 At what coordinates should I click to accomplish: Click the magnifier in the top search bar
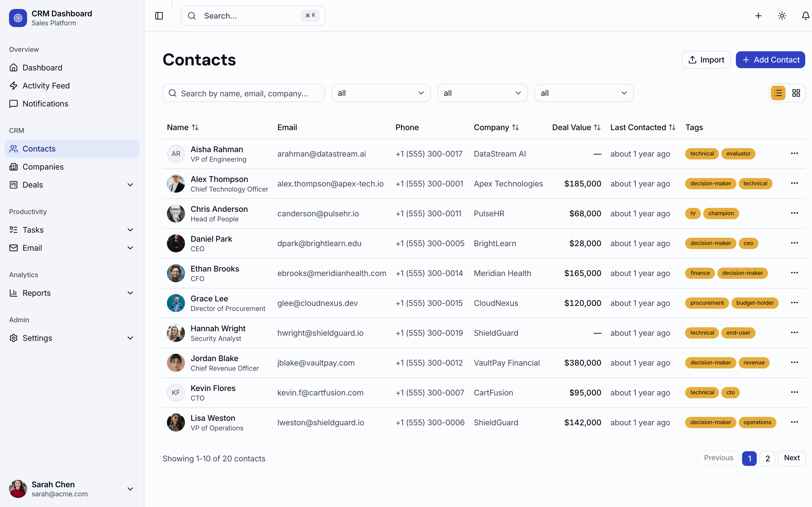coord(192,16)
